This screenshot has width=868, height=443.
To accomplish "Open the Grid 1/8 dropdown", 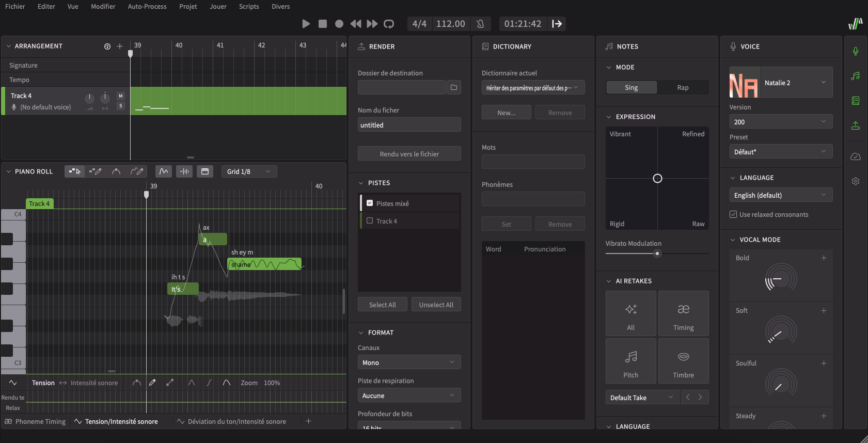I will pyautogui.click(x=248, y=171).
